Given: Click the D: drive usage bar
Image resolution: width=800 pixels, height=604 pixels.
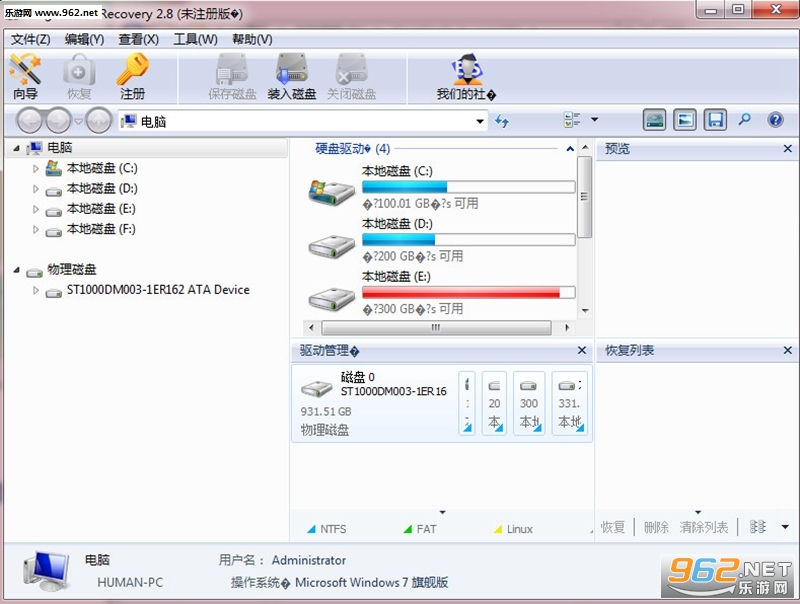Looking at the screenshot, I should [468, 239].
